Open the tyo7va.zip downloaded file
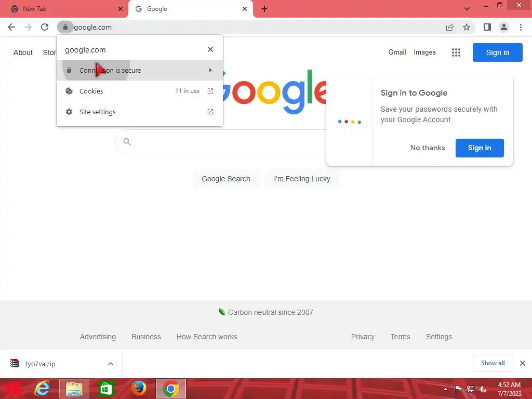 pyautogui.click(x=40, y=364)
